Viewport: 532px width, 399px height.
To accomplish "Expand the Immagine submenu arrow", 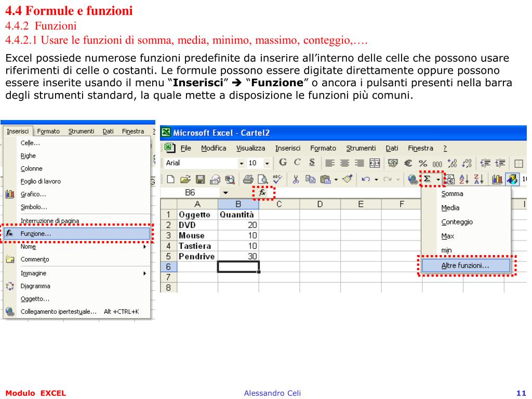I will pos(144,273).
